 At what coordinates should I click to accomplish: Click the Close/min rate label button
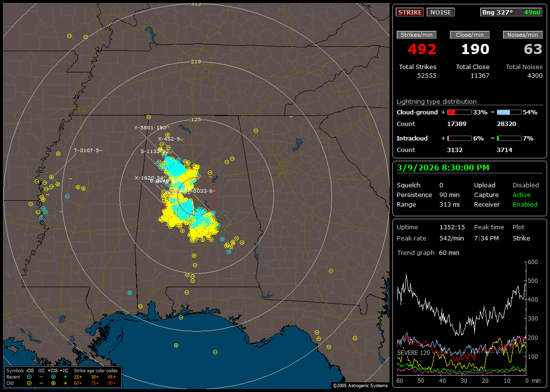[x=470, y=35]
